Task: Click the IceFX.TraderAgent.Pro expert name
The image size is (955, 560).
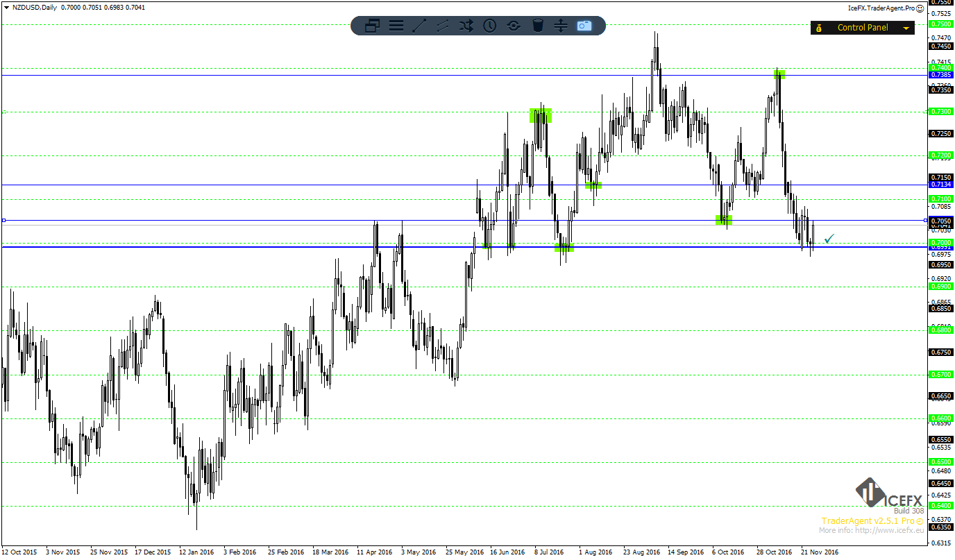Action: point(881,8)
